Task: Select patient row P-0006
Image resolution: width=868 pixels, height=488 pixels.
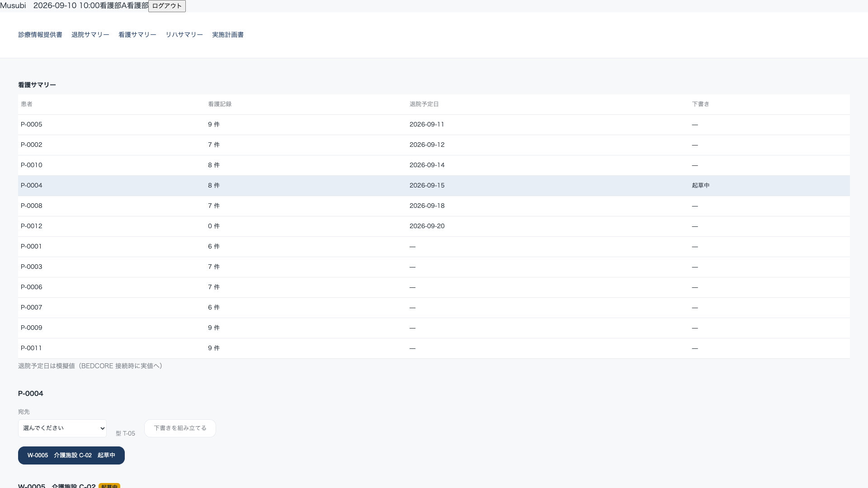Action: 434,287
